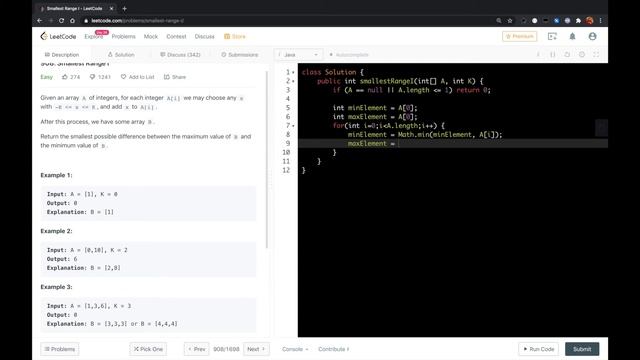Reload the browser page
Image resolution: width=640 pixels, height=360 pixels.
point(61,20)
